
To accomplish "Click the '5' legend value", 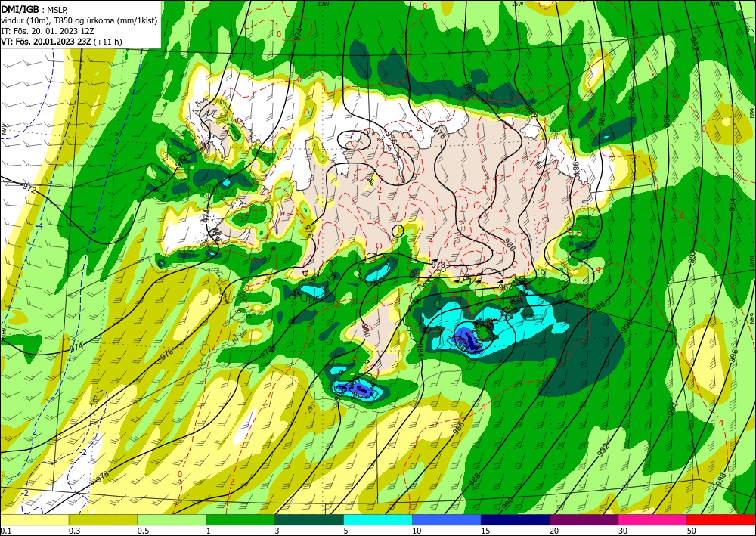I will [346, 531].
